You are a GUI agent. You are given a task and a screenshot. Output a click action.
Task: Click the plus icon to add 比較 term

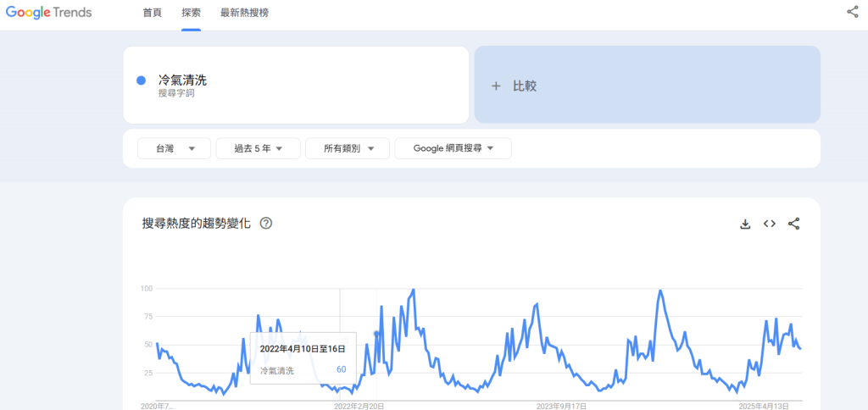click(496, 86)
